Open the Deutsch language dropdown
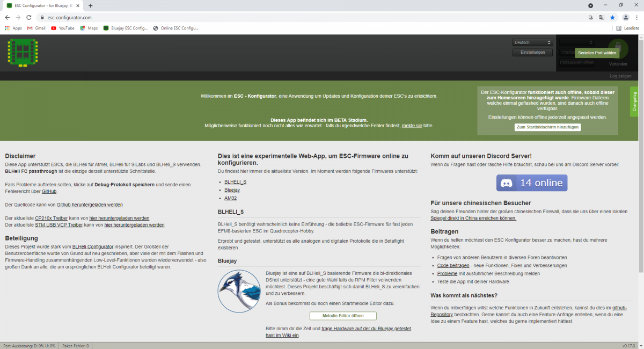 coord(532,42)
